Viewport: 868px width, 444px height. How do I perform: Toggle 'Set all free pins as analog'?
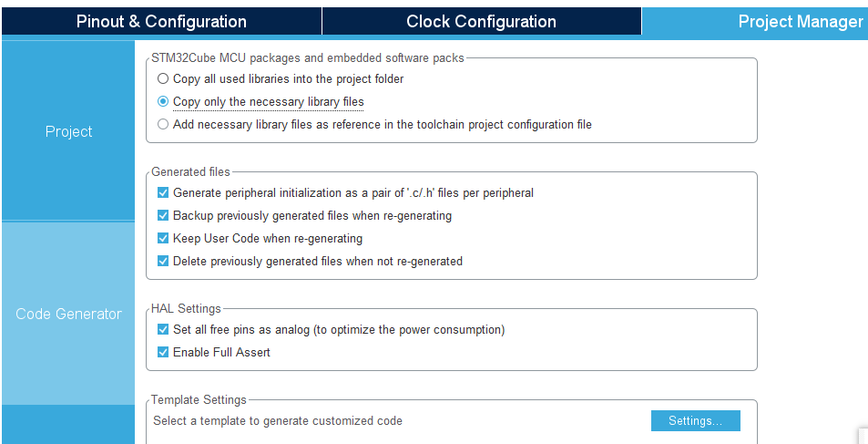(x=163, y=330)
